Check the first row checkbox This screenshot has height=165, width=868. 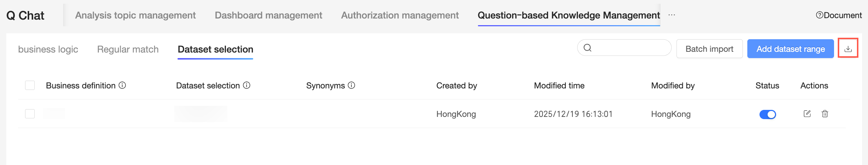pos(30,114)
